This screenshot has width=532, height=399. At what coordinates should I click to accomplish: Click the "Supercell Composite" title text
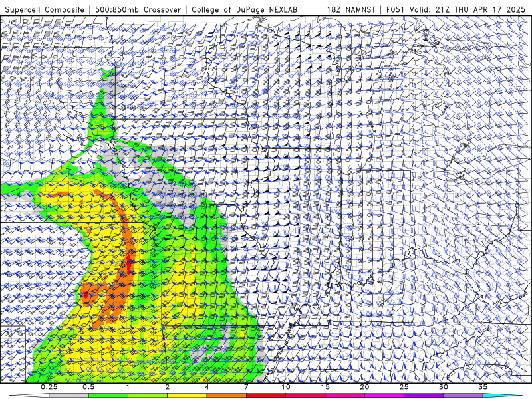[x=45, y=9]
